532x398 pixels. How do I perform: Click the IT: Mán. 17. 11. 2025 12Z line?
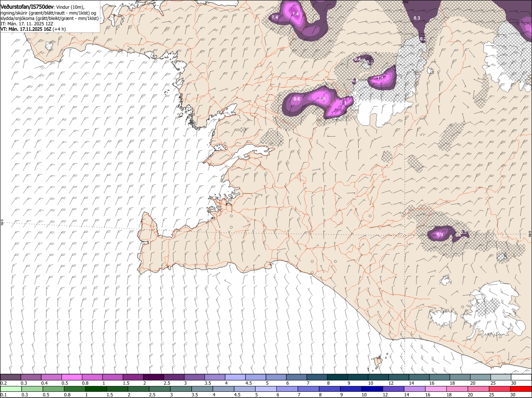pos(27,24)
